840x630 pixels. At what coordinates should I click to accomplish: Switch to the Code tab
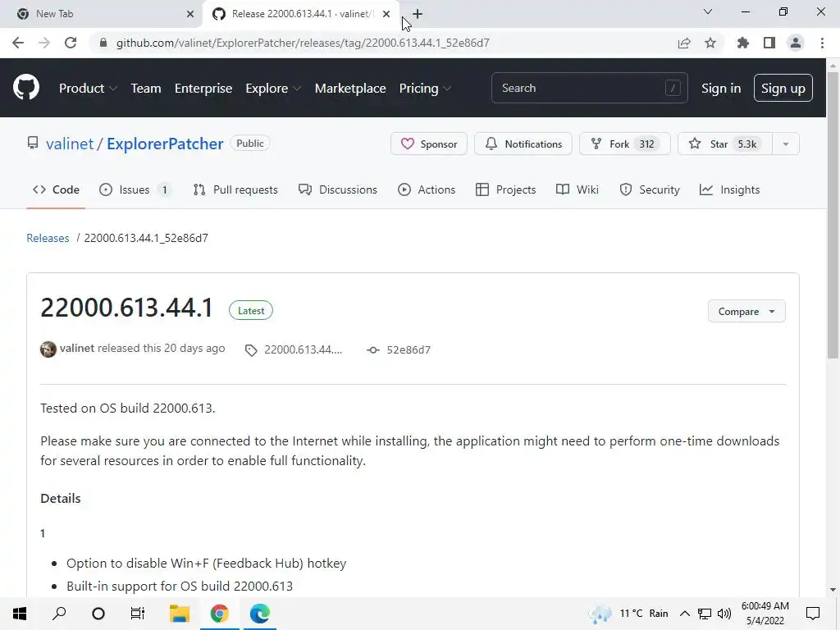[56, 189]
